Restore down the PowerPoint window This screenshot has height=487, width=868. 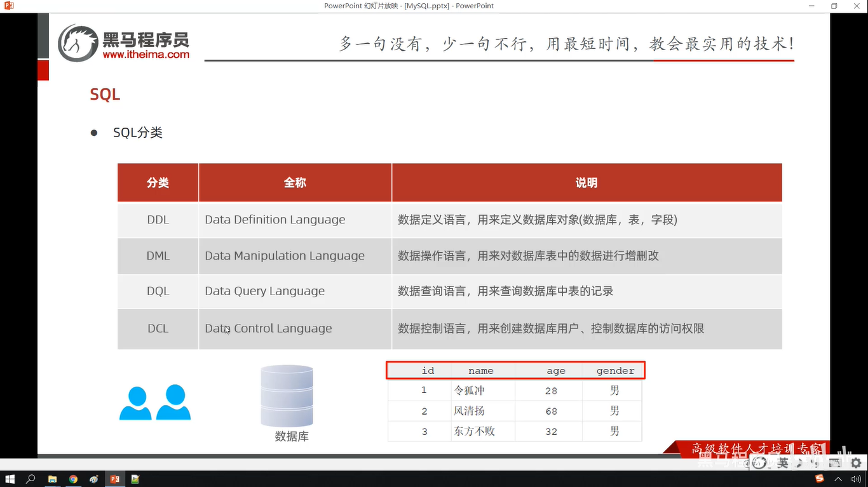point(834,6)
